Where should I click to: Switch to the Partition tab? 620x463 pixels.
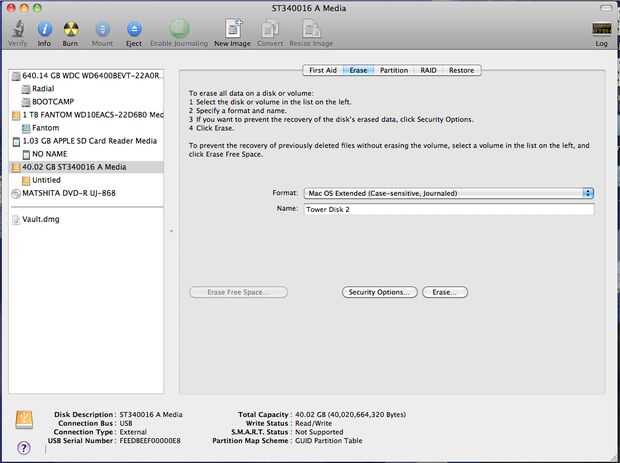[394, 70]
